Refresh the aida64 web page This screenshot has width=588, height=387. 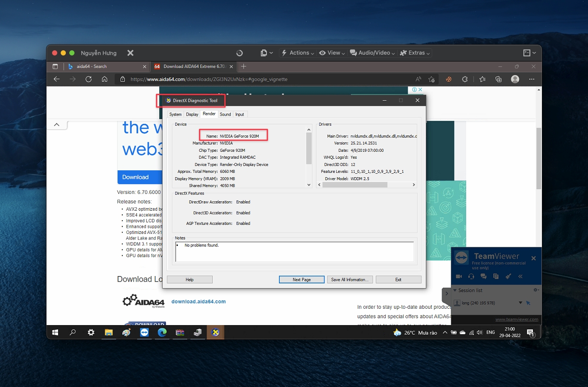click(x=89, y=79)
